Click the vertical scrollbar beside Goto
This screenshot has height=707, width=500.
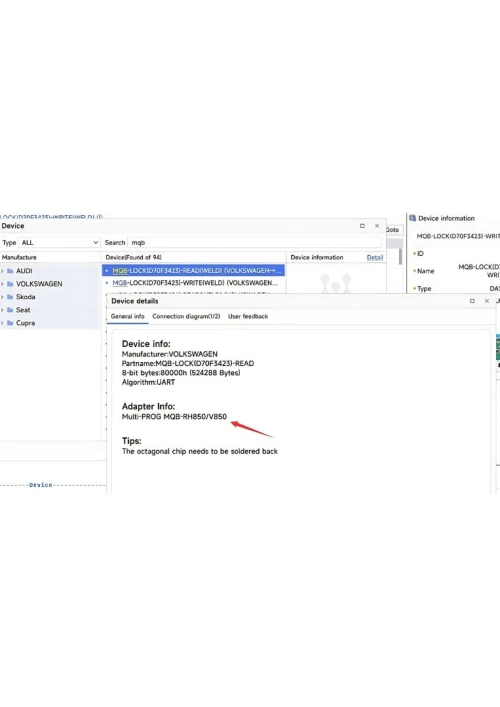click(x=400, y=257)
